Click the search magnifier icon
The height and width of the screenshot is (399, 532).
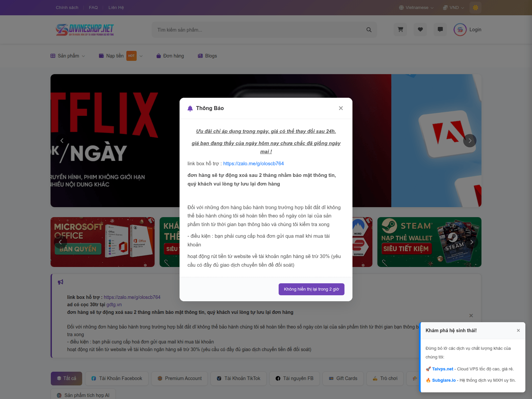[369, 30]
